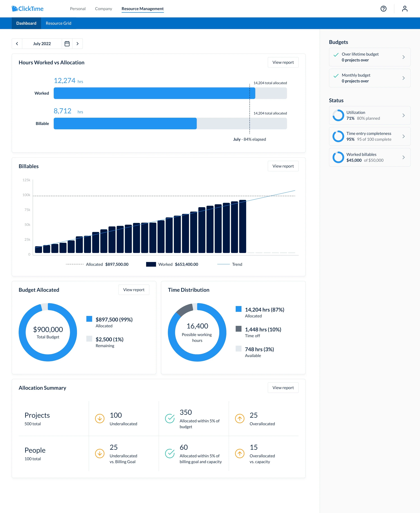Click Projects underallocated down-arrow icon

tap(99, 419)
